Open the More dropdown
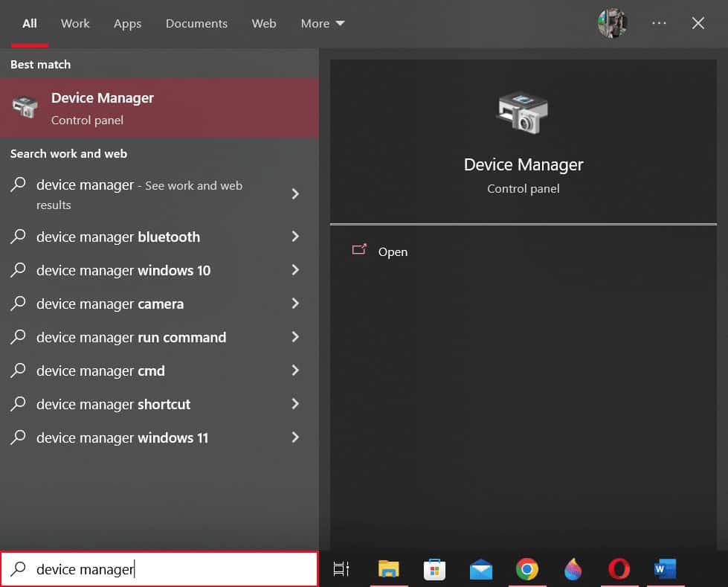Viewport: 728px width, 587px height. (x=322, y=24)
